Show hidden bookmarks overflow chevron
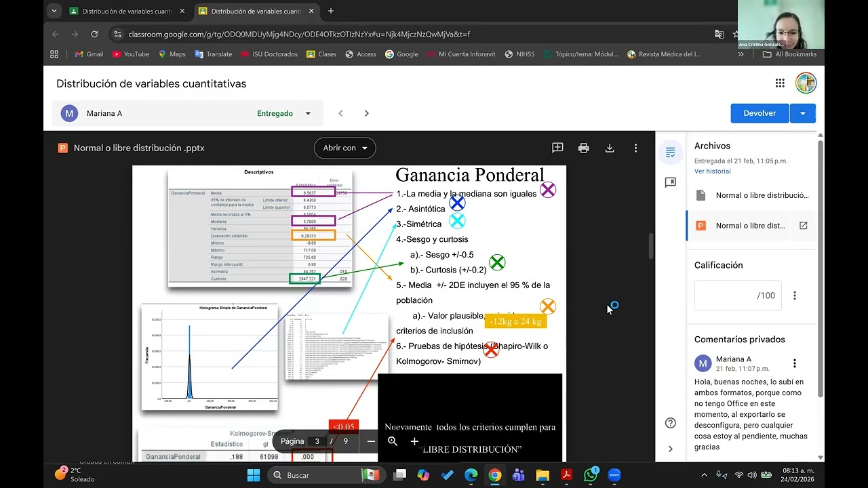Image resolution: width=868 pixels, height=488 pixels. 741,54
